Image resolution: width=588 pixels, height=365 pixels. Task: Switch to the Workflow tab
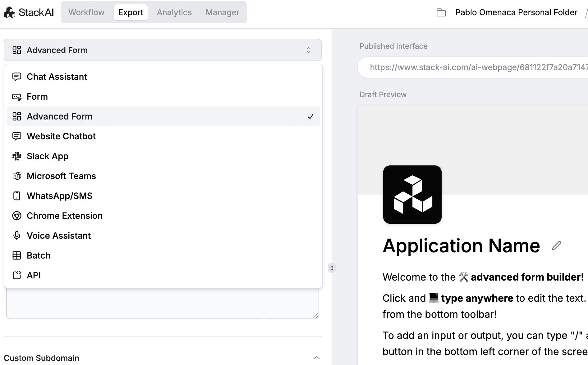coord(86,12)
